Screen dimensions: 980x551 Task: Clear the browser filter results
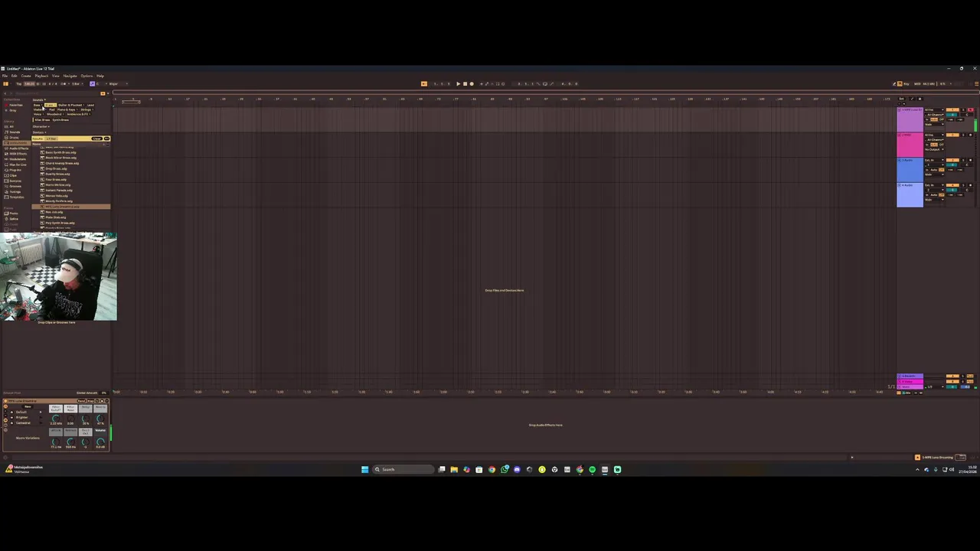pos(96,139)
